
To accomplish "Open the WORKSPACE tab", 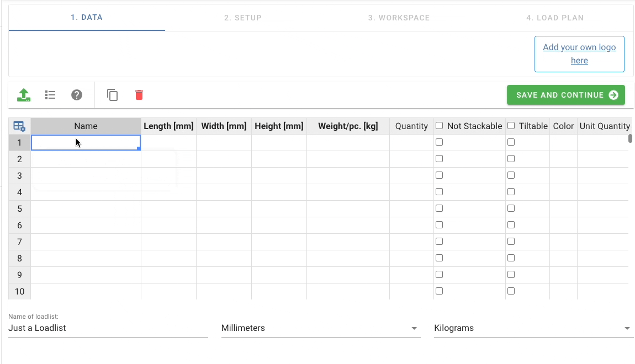I will point(399,17).
